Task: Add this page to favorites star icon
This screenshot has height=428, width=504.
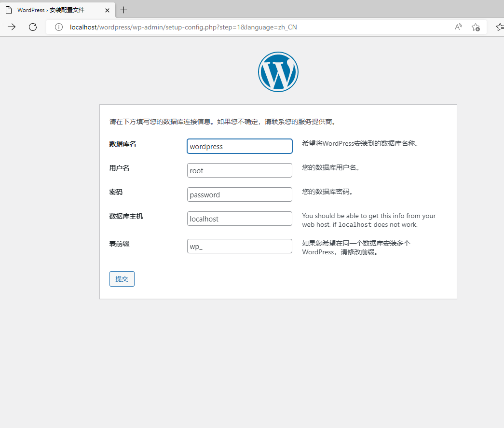Action: tap(476, 27)
